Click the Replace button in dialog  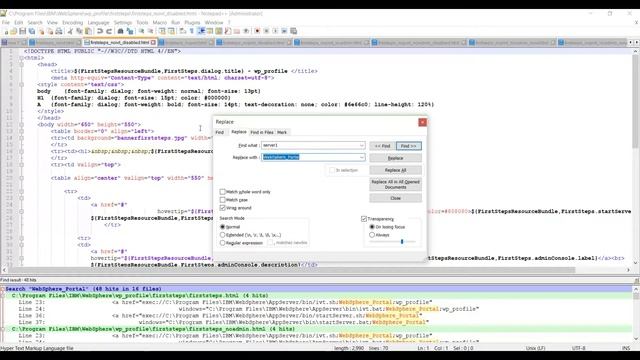tap(396, 158)
